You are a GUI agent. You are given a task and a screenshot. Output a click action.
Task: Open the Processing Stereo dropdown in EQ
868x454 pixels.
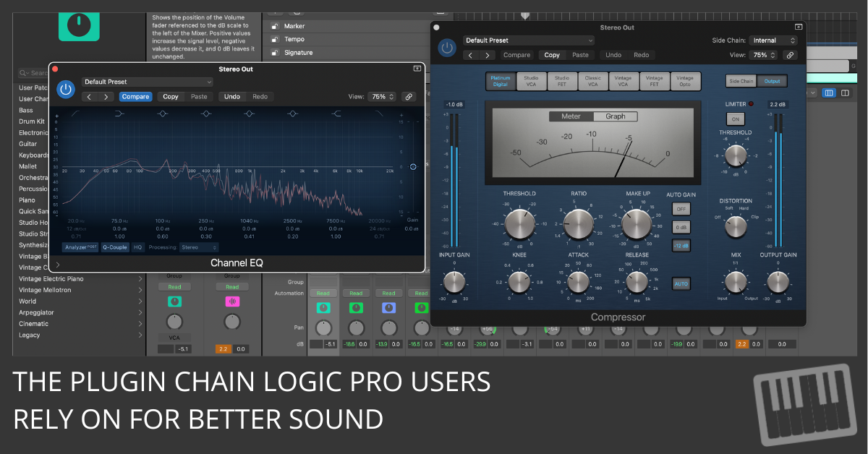[199, 247]
